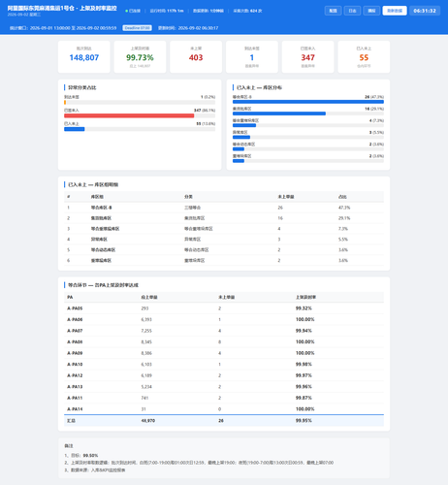The width and height of the screenshot is (448, 485).
Task: Click the 48,970 total in the summary row
Action: tap(148, 421)
